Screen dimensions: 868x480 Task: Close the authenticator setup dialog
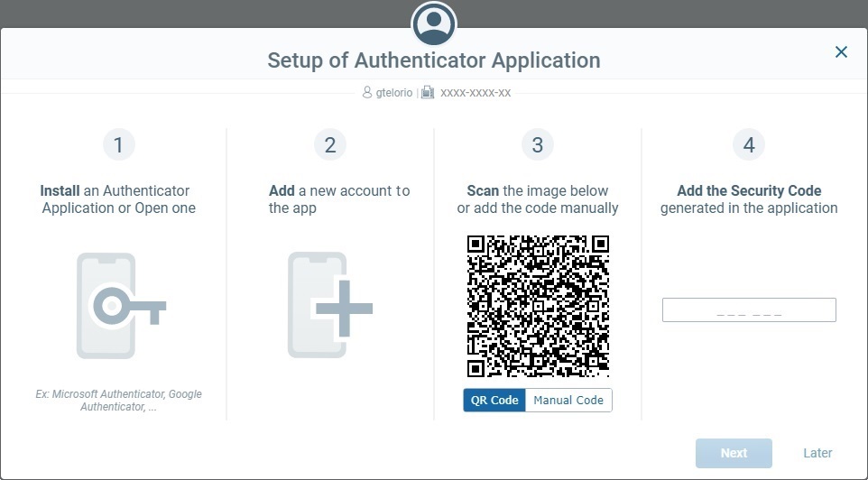coord(841,52)
